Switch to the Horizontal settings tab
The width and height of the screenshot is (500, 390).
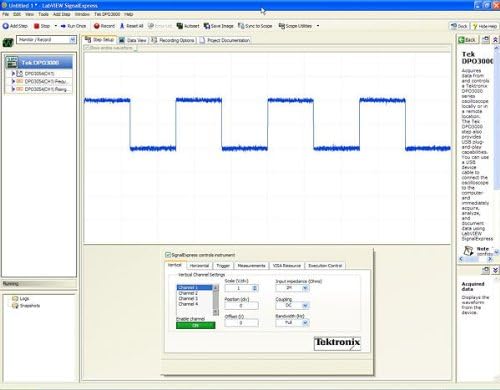pyautogui.click(x=199, y=266)
